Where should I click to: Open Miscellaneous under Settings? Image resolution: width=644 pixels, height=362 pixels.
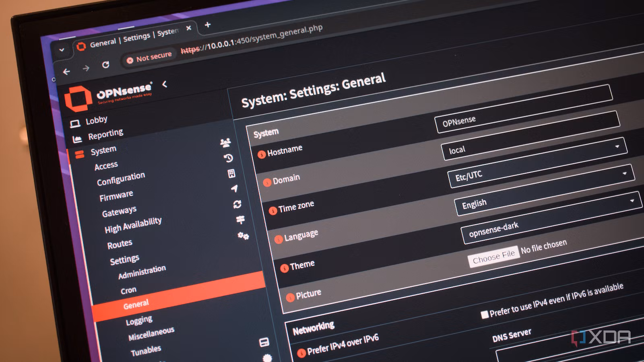(151, 334)
